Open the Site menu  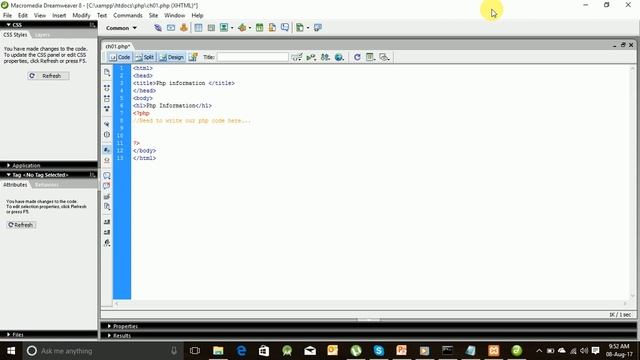[x=153, y=16]
